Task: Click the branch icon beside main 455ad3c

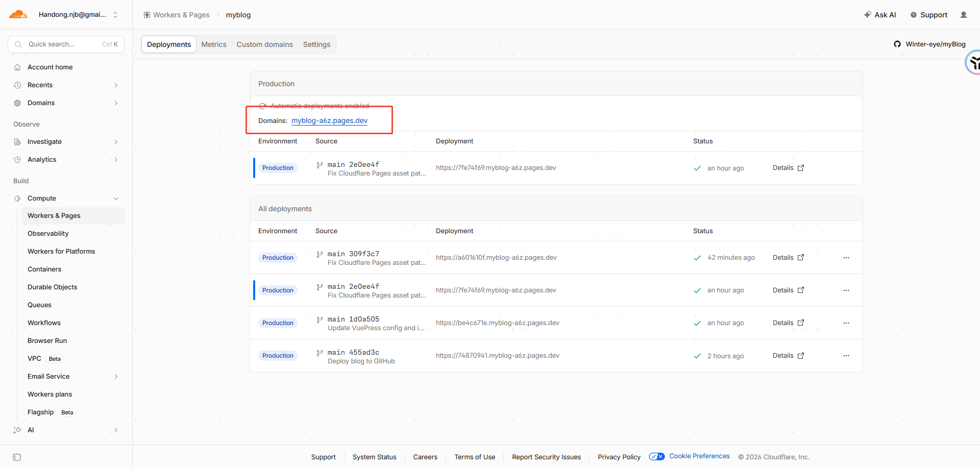Action: click(320, 353)
